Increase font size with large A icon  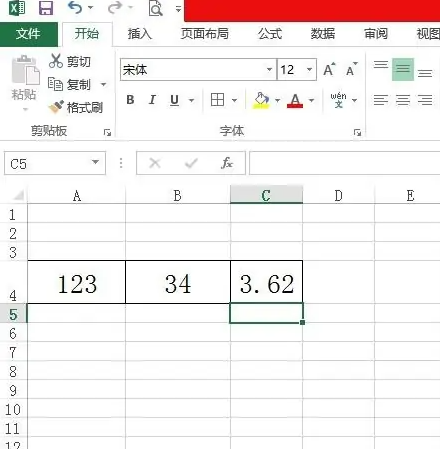pyautogui.click(x=329, y=69)
